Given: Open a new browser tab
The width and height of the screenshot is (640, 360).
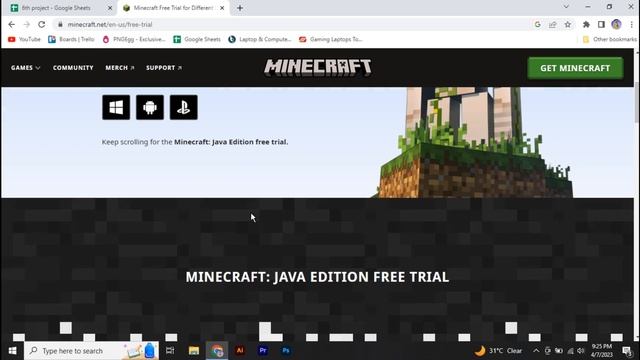Looking at the screenshot, I should 240,8.
